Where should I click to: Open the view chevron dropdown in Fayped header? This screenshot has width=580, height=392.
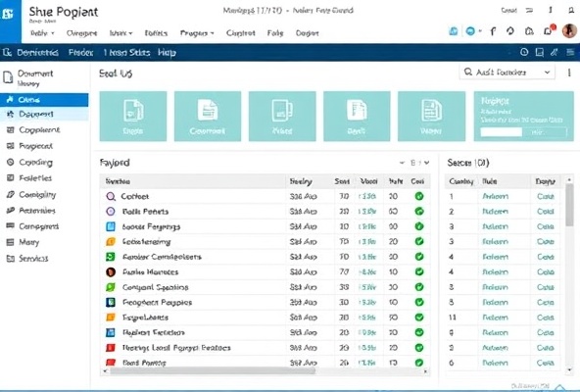pos(427,163)
